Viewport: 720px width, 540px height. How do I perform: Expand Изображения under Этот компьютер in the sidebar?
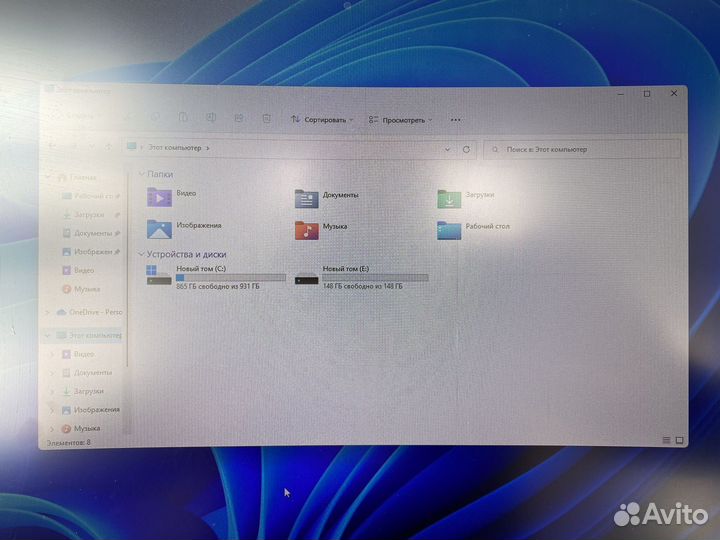[52, 410]
